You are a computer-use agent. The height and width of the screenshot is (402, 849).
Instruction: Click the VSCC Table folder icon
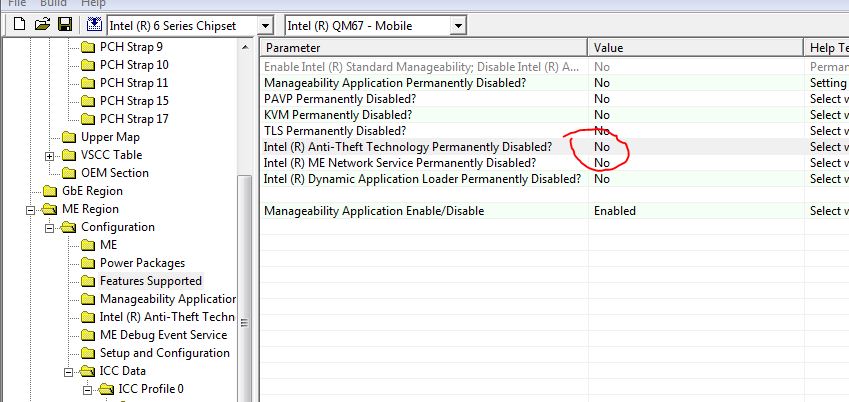69,155
